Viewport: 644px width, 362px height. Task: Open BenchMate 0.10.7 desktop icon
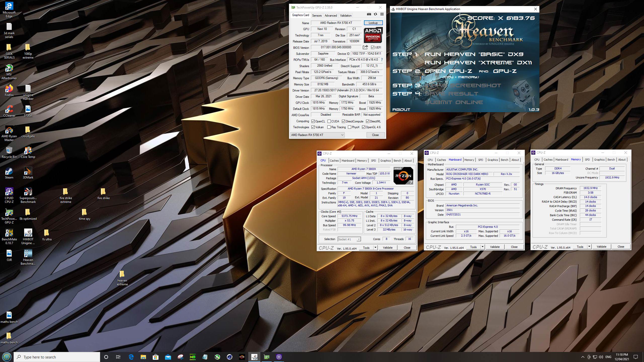click(9, 237)
